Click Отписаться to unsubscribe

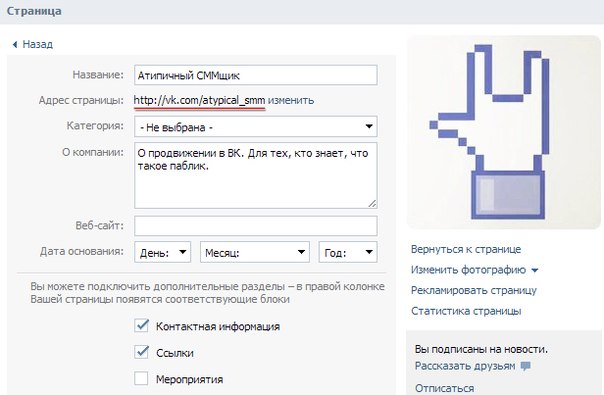[445, 388]
